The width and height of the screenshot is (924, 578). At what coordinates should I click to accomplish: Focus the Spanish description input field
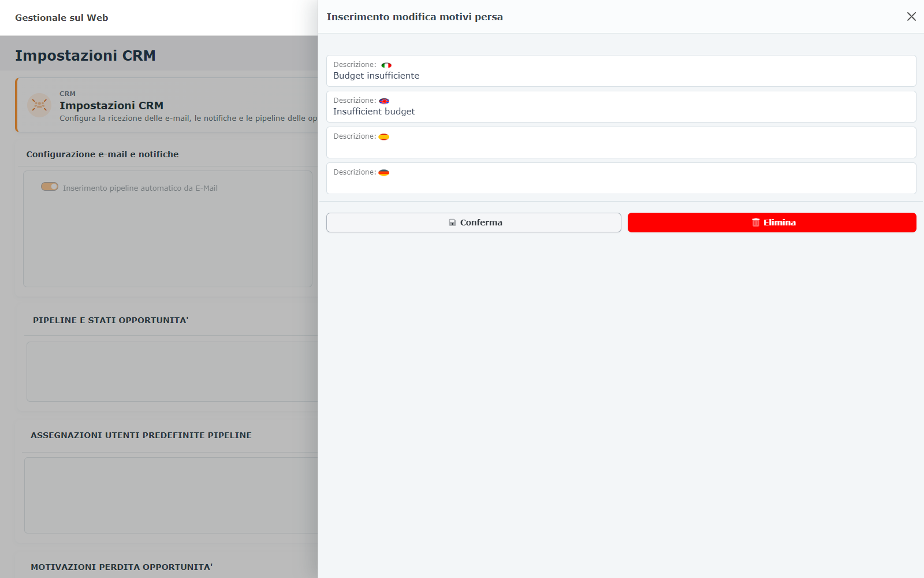click(x=621, y=143)
